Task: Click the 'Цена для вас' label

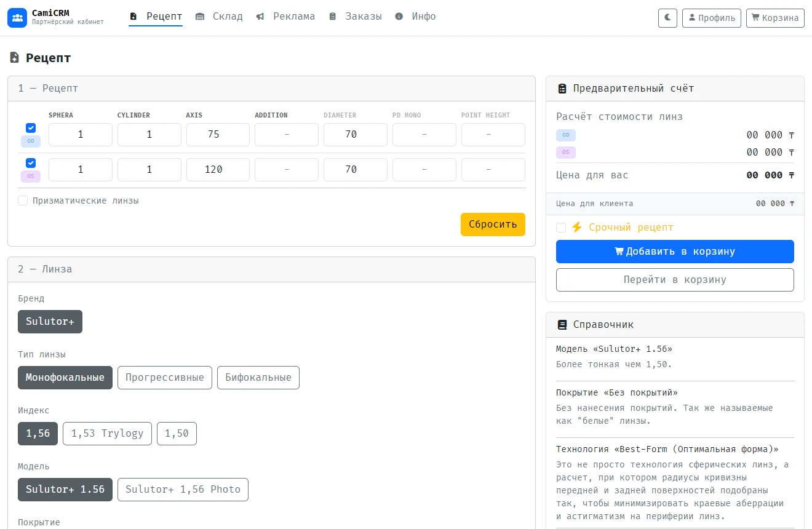Action: 592,175
